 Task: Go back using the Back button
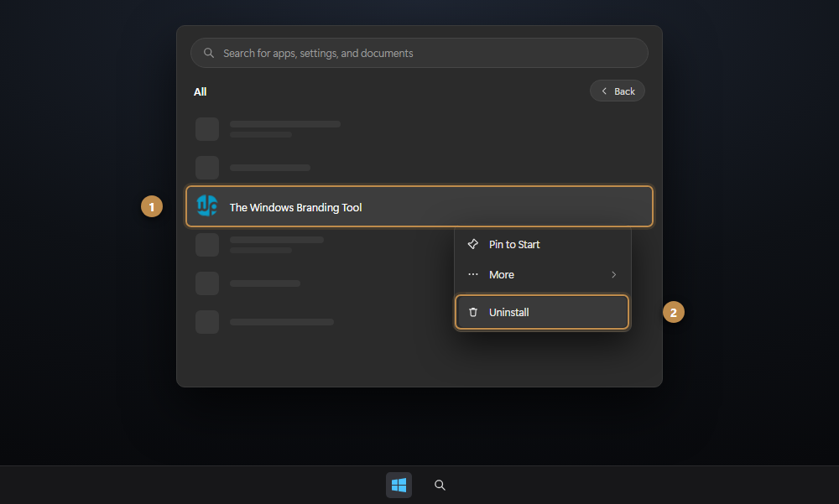coord(618,91)
